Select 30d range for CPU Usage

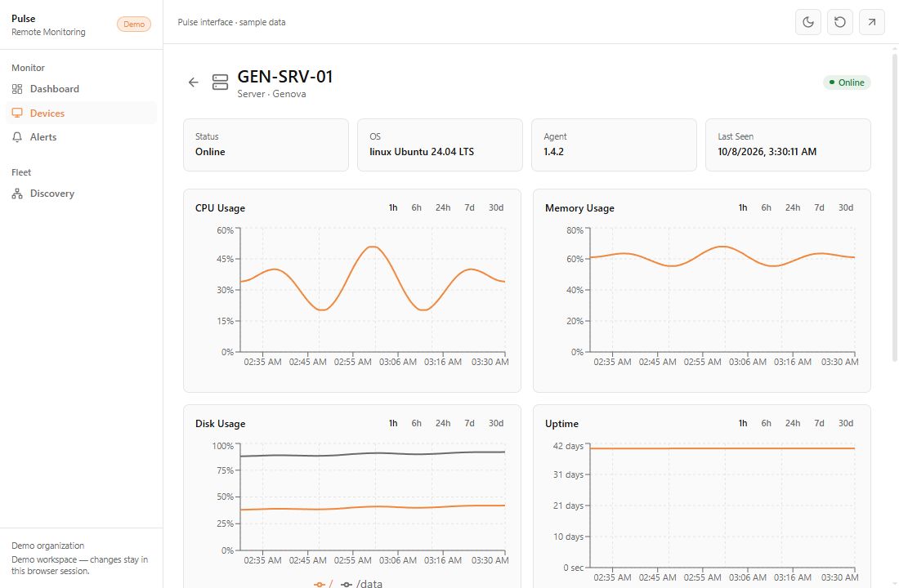click(496, 207)
